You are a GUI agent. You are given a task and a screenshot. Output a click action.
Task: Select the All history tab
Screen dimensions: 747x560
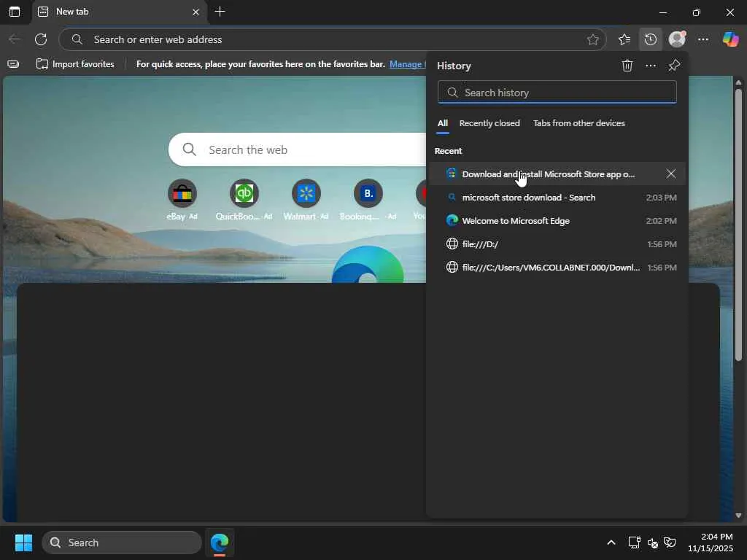click(443, 123)
